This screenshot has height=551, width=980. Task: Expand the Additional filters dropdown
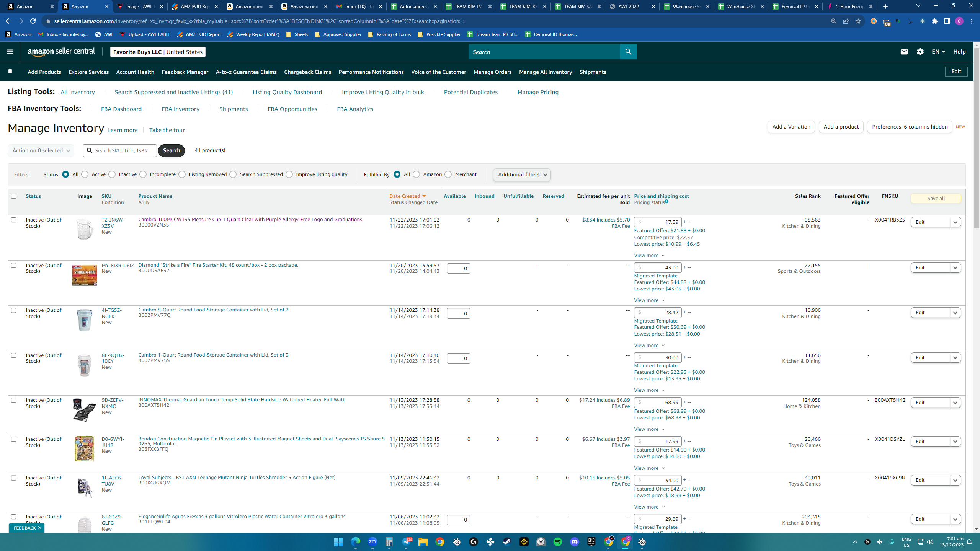522,174
